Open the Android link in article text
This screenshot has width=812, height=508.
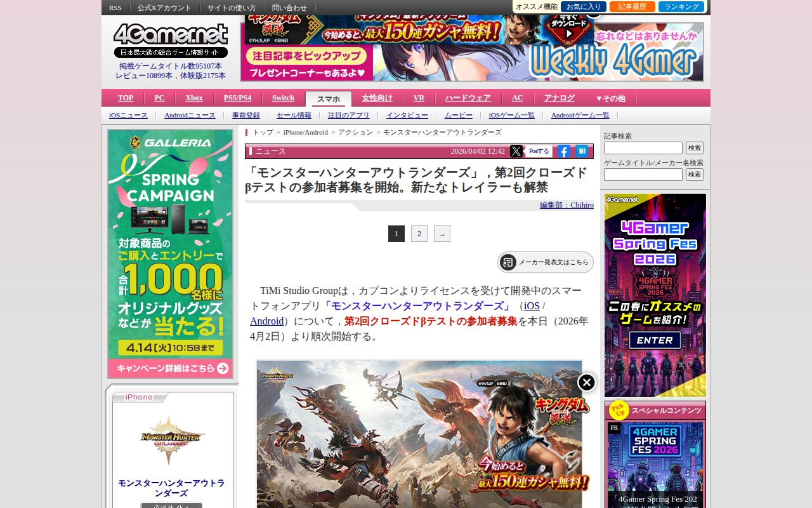pos(266,321)
